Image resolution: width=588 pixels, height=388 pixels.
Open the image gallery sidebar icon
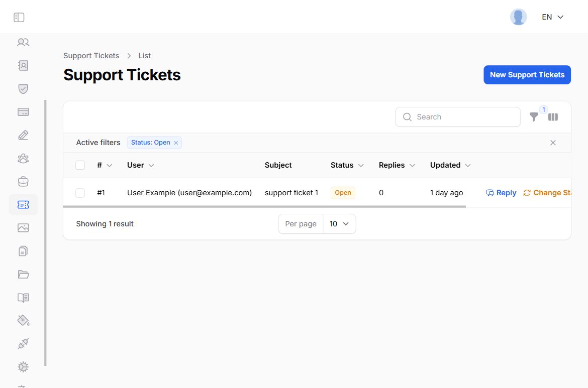[23, 228]
